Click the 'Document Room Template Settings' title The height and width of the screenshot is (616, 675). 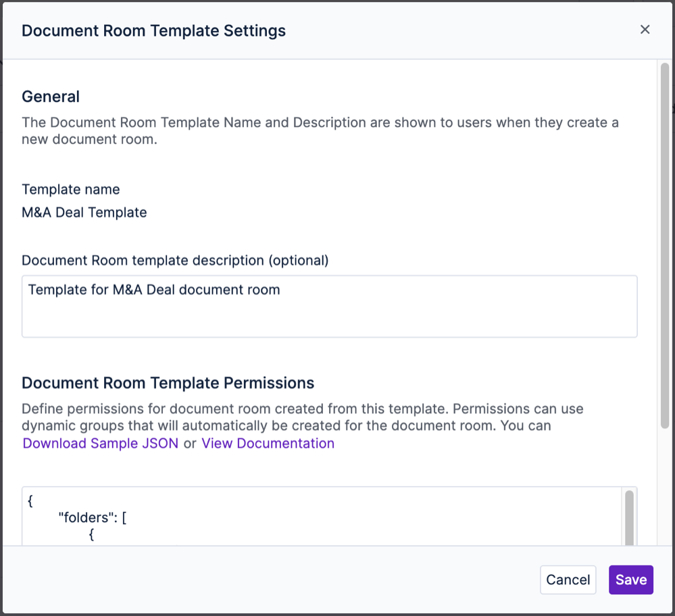pos(153,30)
